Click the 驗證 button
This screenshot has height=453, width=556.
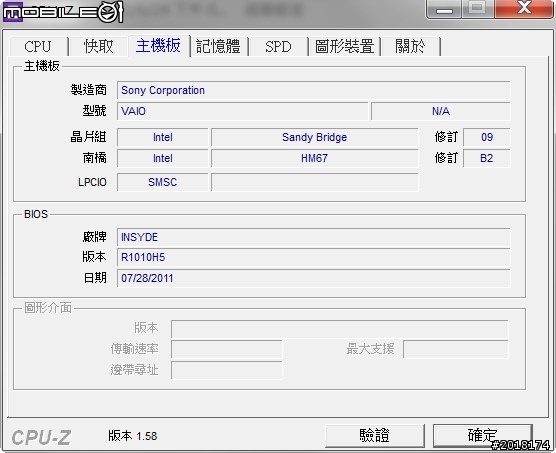point(375,435)
